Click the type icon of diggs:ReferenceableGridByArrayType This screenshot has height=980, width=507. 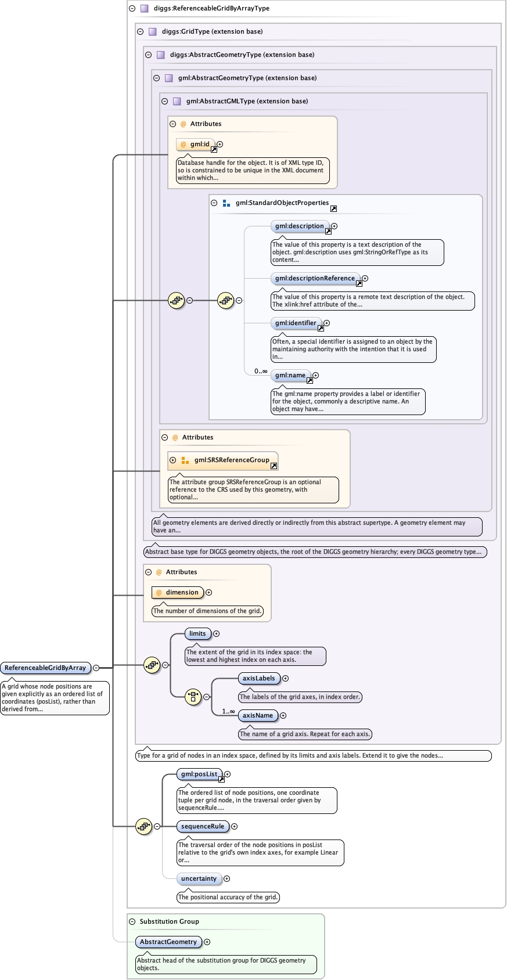click(x=145, y=9)
